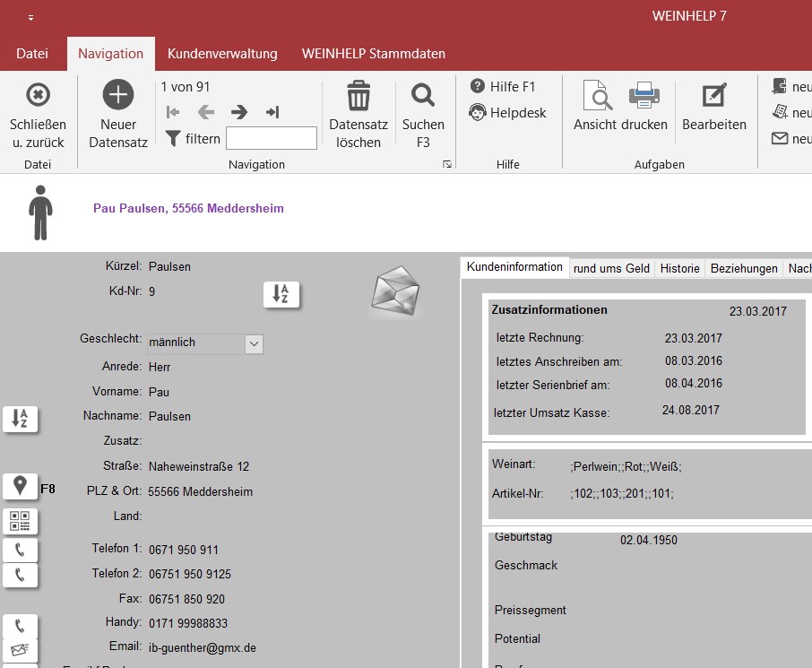Open Hilfe F1
This screenshot has height=668, width=812.
click(503, 87)
